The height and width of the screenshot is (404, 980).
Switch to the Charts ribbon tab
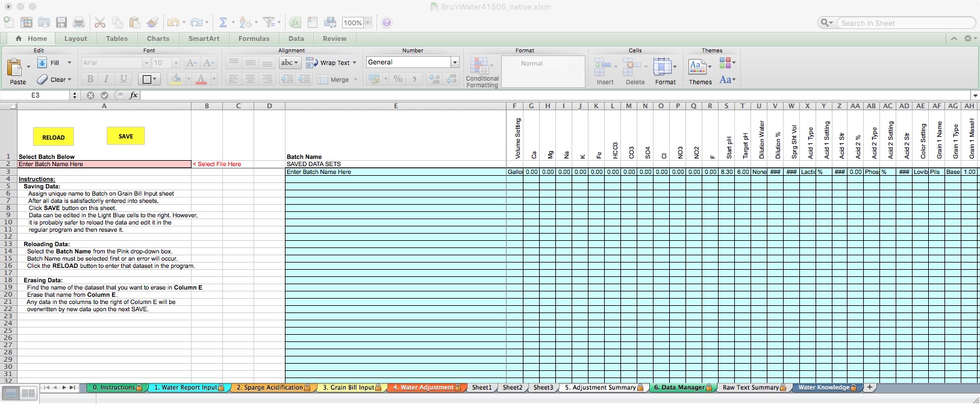(x=158, y=39)
